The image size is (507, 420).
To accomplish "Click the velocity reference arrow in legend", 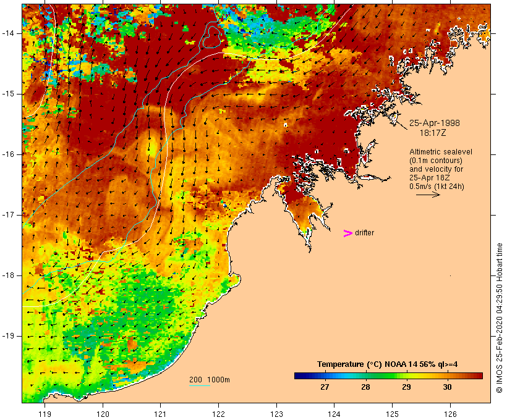I will (x=428, y=195).
